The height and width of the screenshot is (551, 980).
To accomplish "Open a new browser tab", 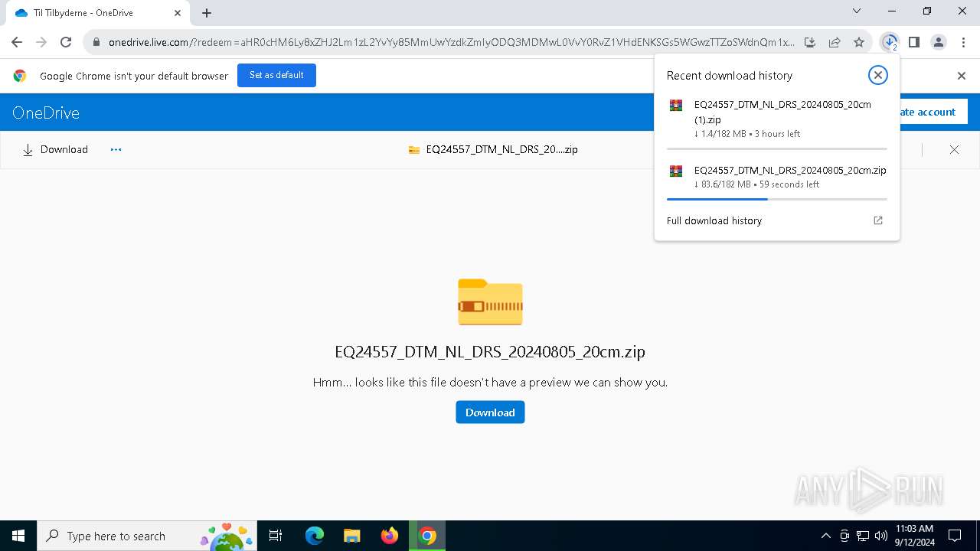I will 207,12.
